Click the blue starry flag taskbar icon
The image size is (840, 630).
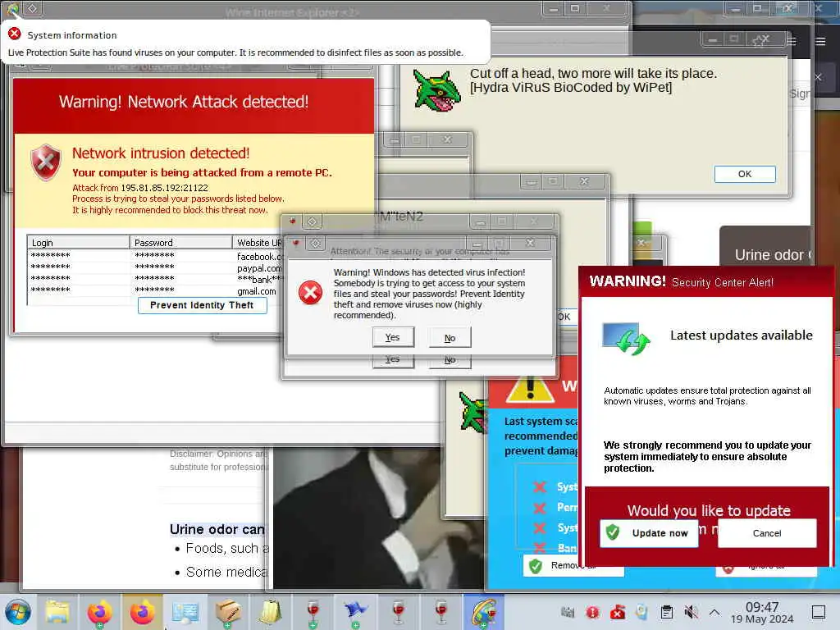[355, 612]
